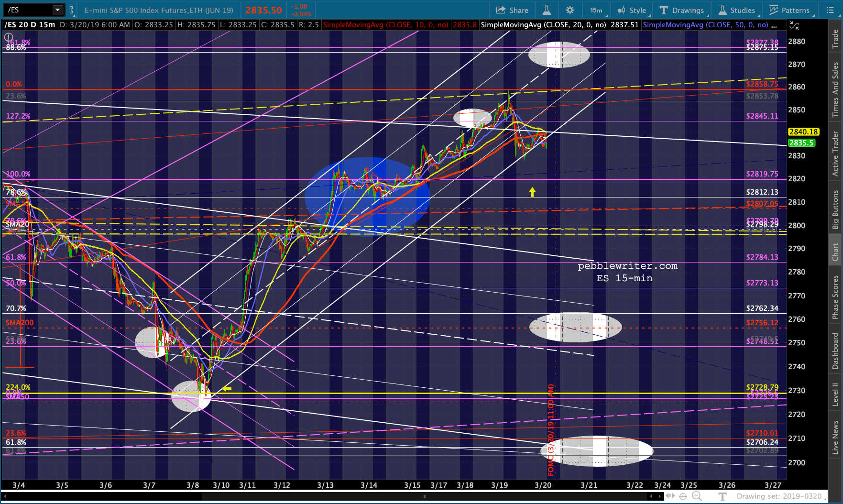Select the text drawing tool icon
The image size is (843, 504).
[723, 496]
